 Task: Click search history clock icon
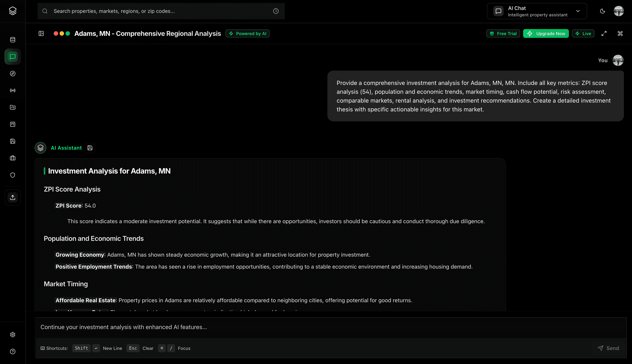click(276, 11)
